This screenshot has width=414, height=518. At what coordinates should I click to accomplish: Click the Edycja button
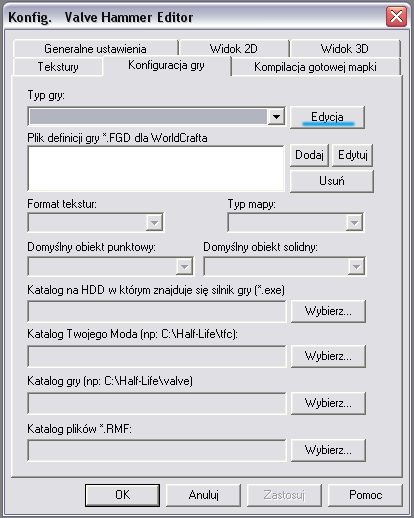coord(327,117)
